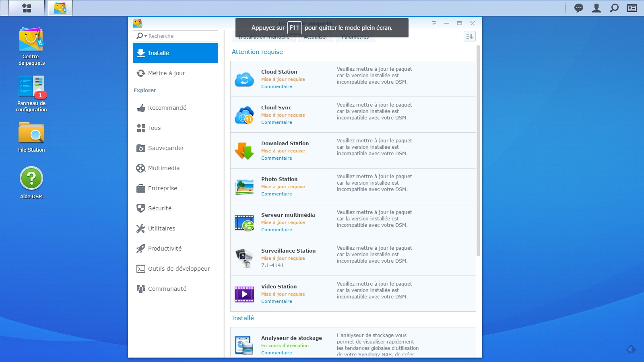
Task: Open the Tous category
Action: [x=175, y=128]
